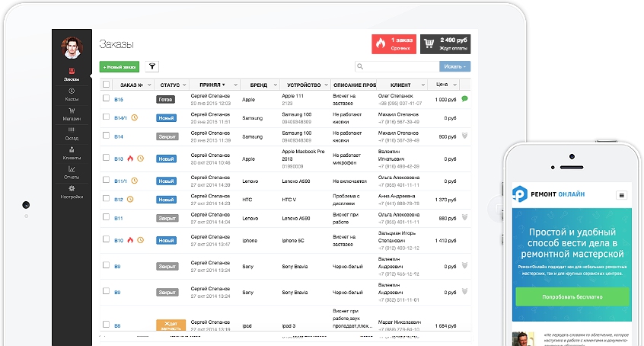
Task: Check the box for order B14/1
Action: click(x=106, y=117)
